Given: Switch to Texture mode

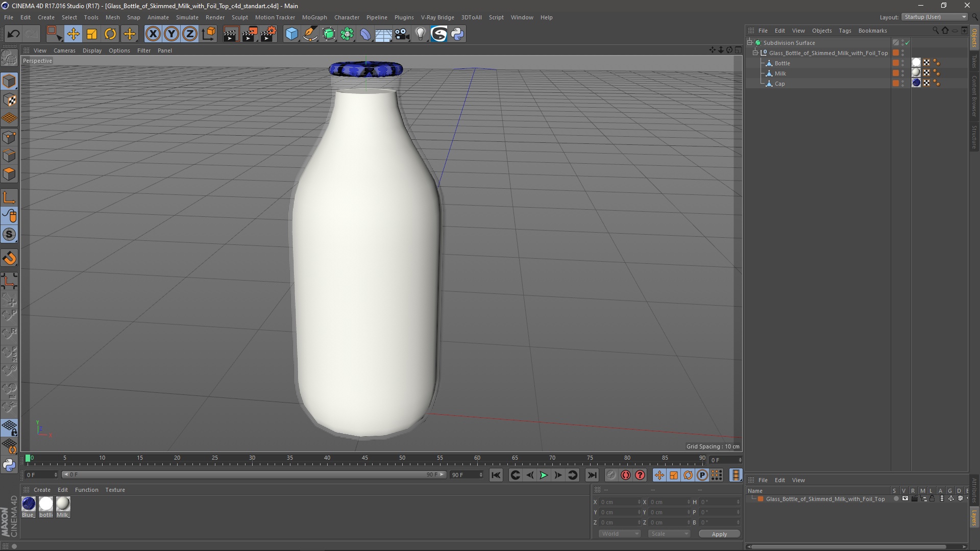Looking at the screenshot, I should [9, 100].
